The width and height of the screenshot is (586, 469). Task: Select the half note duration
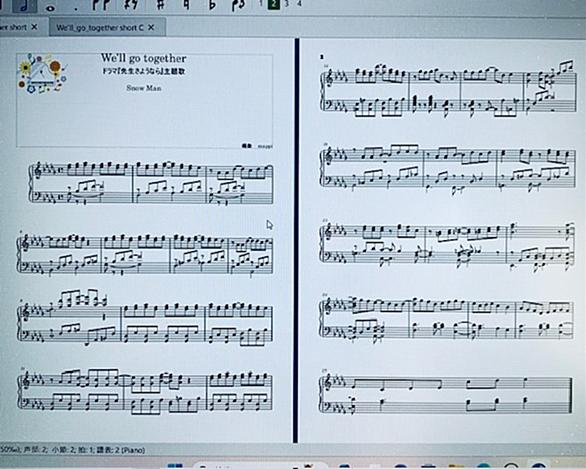pyautogui.click(x=25, y=6)
